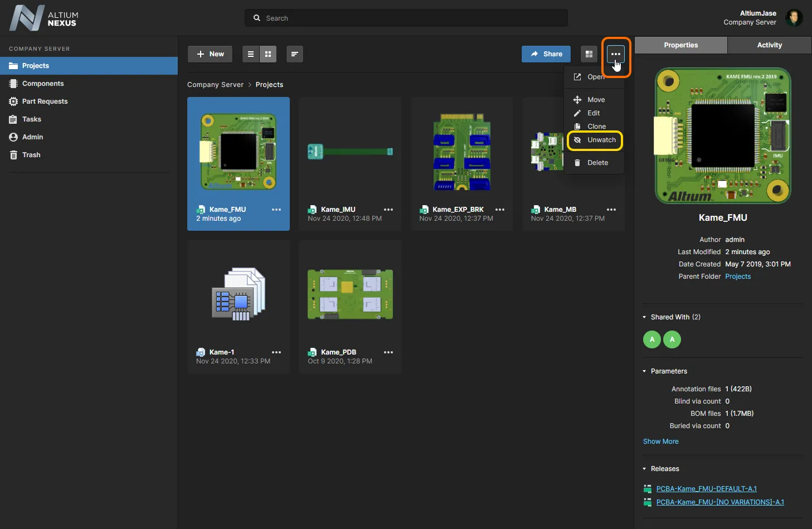Select Clone from the context menu
Viewport: 812px width, 529px height.
tap(594, 127)
